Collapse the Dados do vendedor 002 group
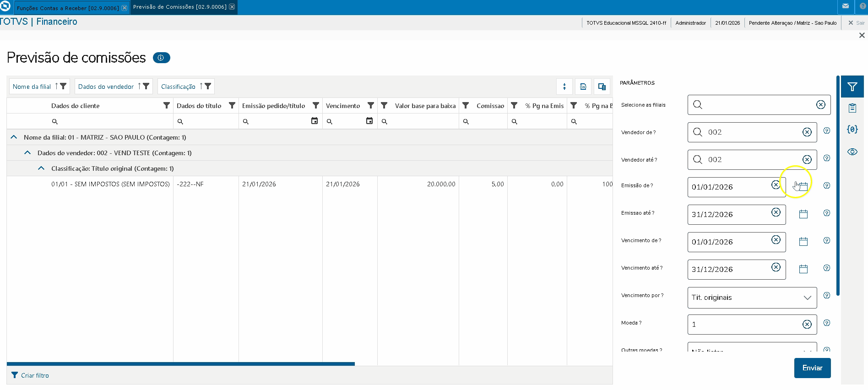Viewport: 868px width, 390px height. tap(27, 153)
